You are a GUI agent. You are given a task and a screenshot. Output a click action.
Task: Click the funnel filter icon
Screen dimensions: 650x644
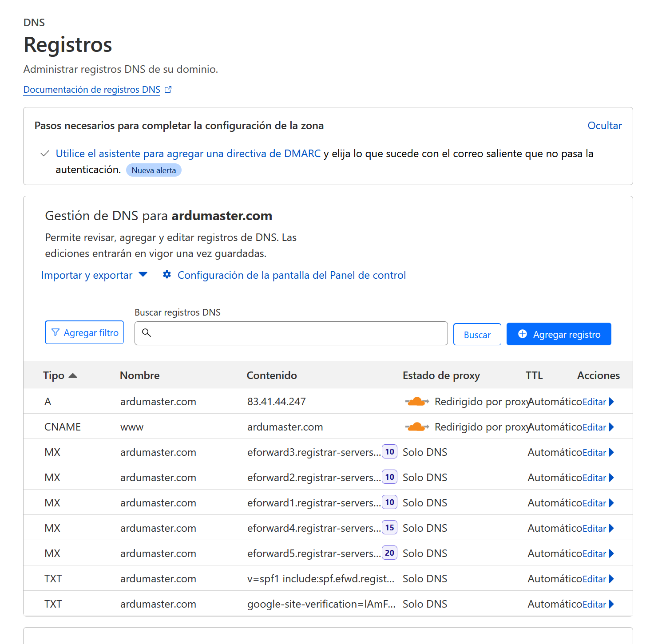(x=55, y=332)
